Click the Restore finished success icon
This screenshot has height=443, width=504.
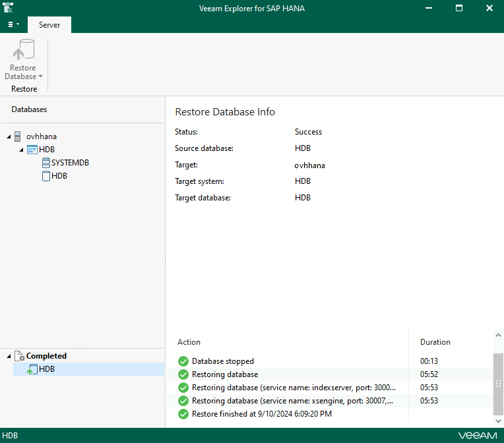pyautogui.click(x=183, y=414)
